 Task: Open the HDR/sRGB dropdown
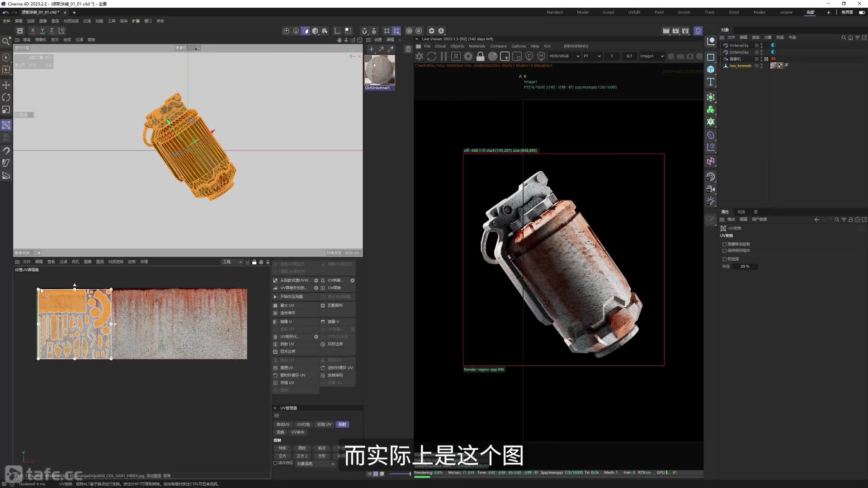point(564,56)
